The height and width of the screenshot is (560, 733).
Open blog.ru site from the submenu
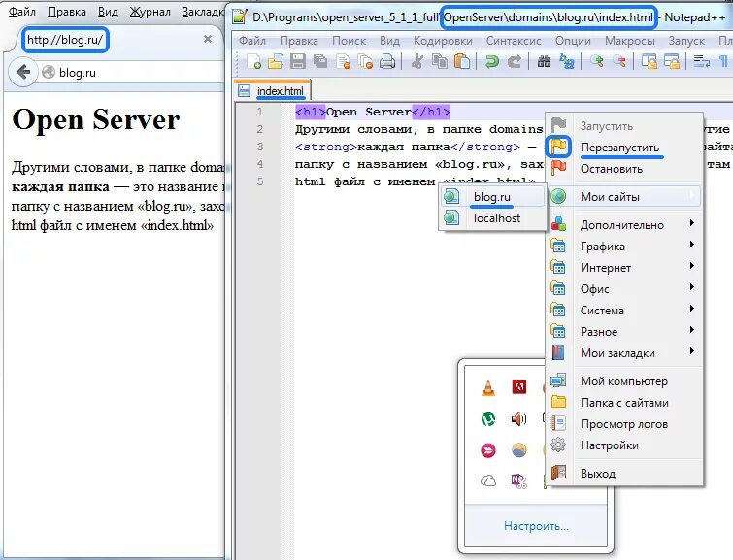click(x=493, y=197)
